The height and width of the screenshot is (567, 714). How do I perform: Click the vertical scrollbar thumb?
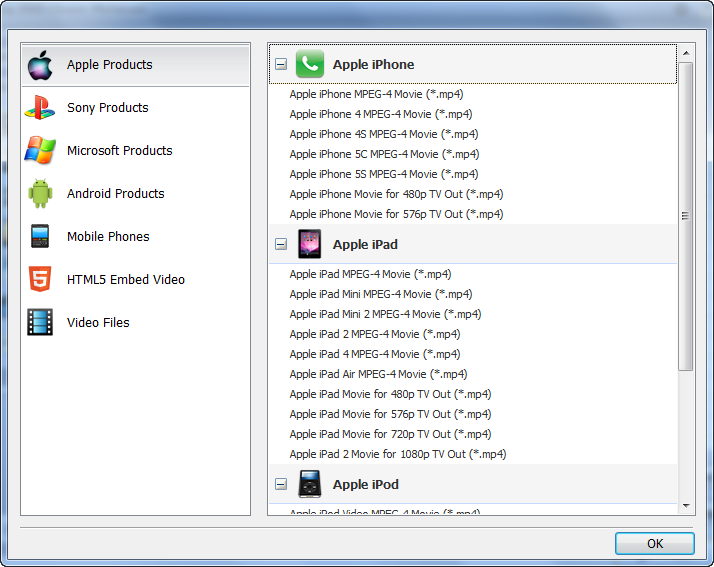pyautogui.click(x=686, y=216)
